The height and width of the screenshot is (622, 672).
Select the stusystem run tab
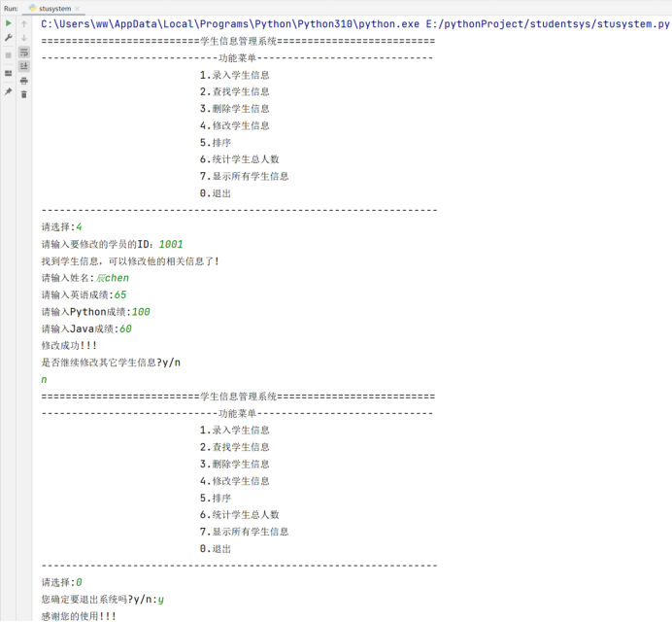[54, 8]
